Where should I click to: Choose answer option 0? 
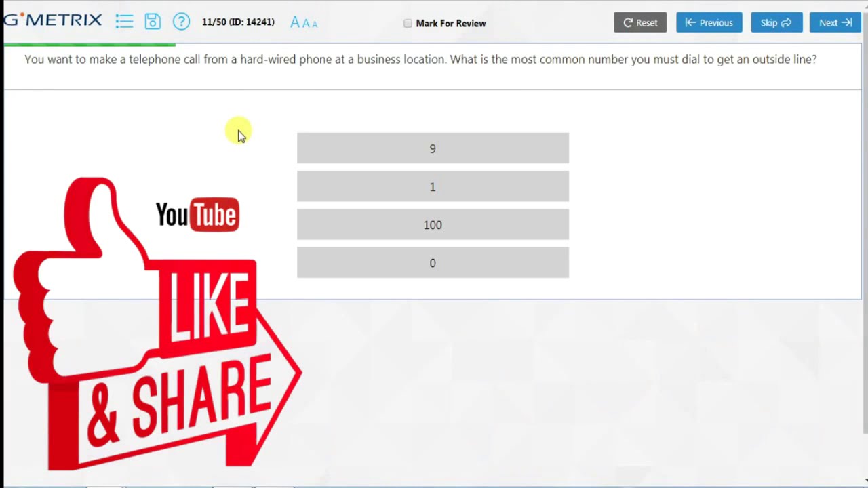[x=433, y=262]
